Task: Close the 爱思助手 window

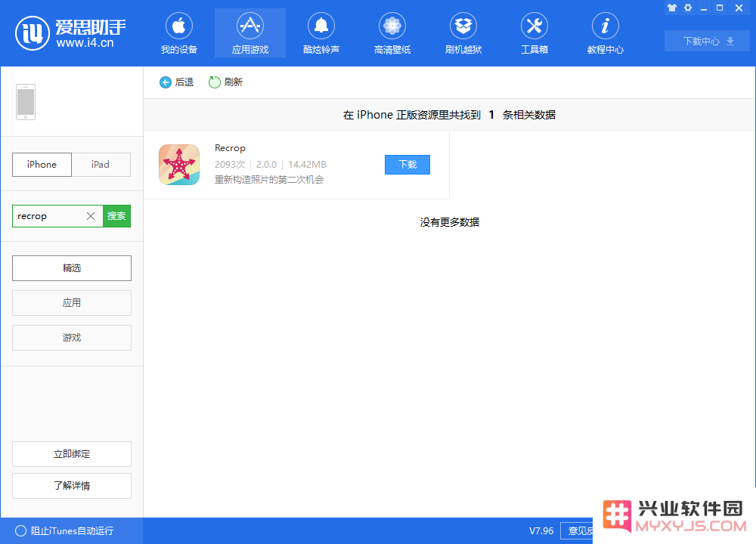Action: pos(739,8)
